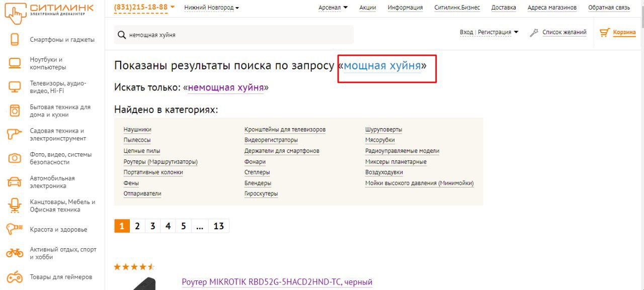Select the car icon for Автомобильная электроника
644x290 pixels.
tap(15, 182)
